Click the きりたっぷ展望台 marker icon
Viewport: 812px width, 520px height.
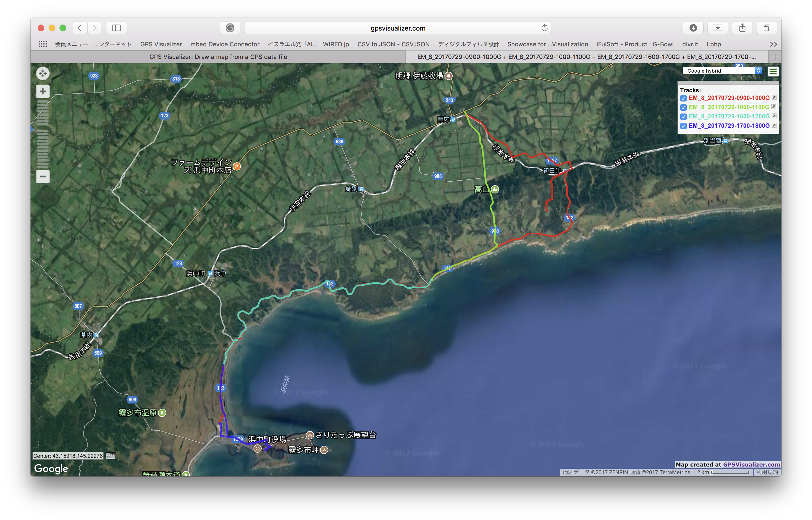click(310, 435)
